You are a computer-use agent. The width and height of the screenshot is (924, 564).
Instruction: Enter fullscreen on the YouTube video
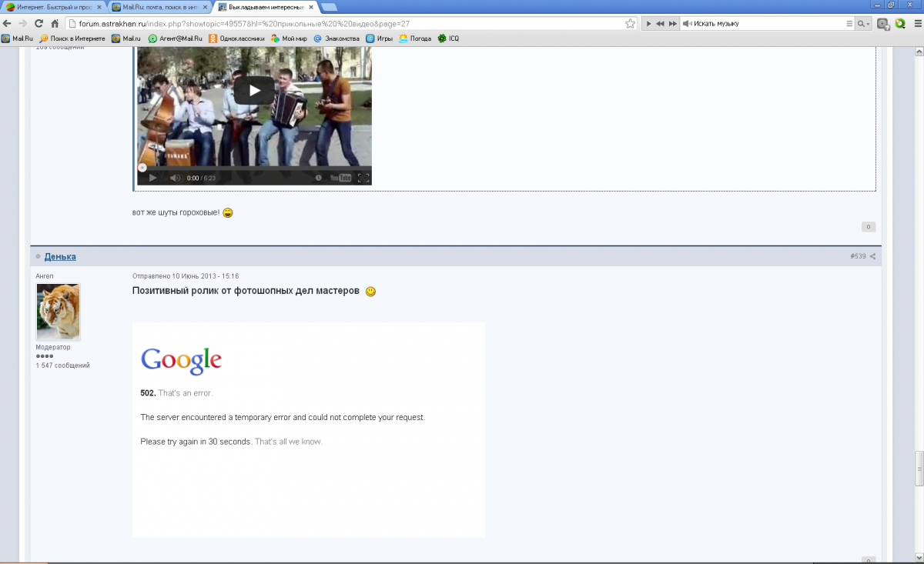363,178
